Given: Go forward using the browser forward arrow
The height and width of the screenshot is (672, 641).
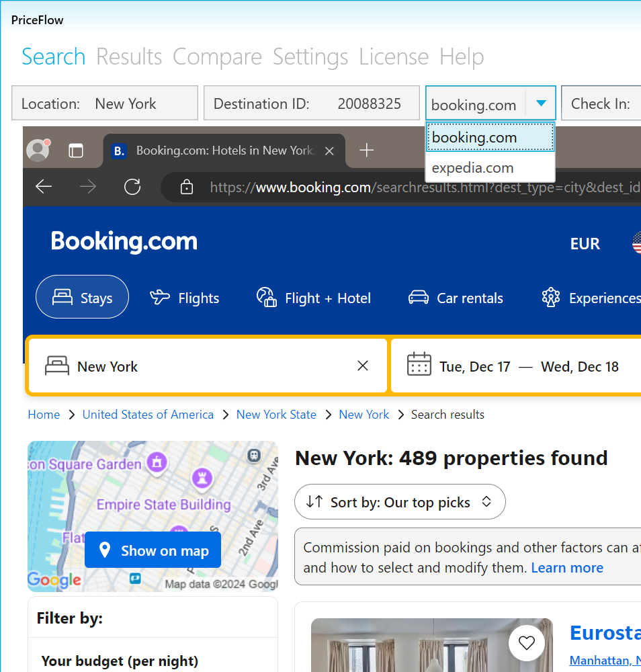Looking at the screenshot, I should 88,187.
